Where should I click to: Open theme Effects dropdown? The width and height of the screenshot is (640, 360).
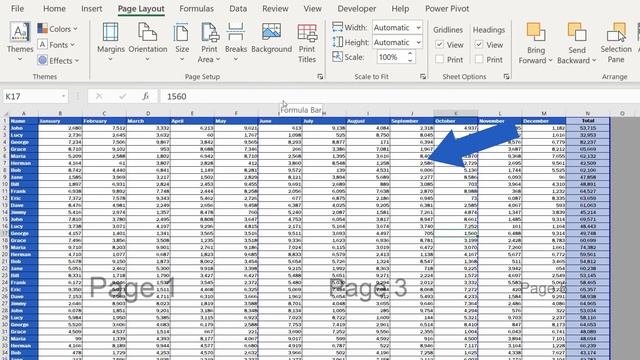pos(58,60)
